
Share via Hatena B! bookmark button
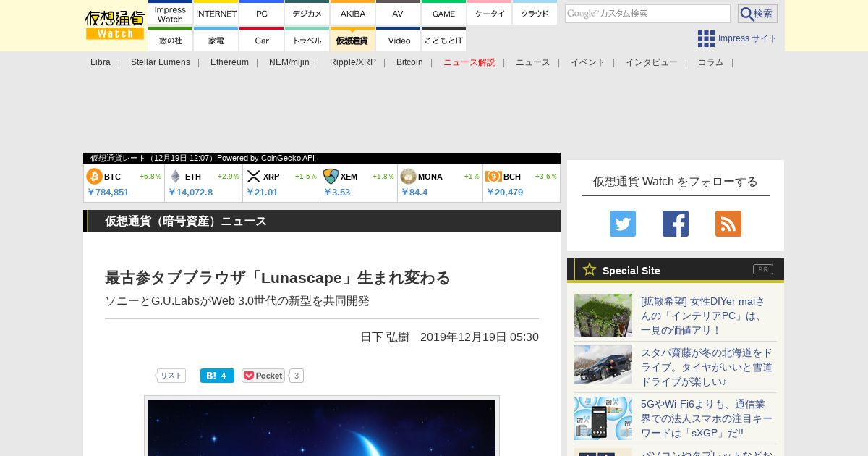click(217, 376)
